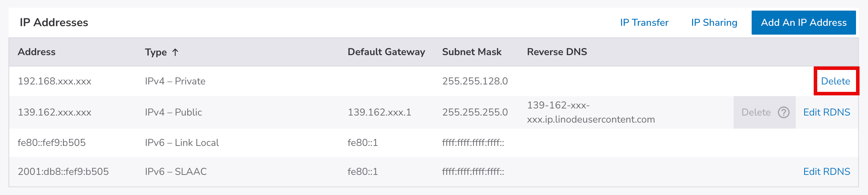Click the Type column header
Screen dimensions: 868x195
click(156, 52)
